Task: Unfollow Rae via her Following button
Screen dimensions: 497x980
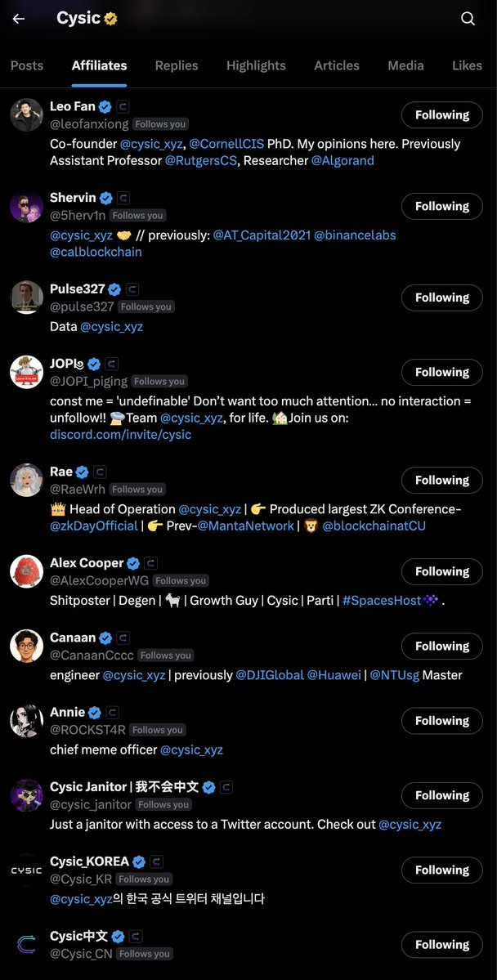Action: [441, 481]
